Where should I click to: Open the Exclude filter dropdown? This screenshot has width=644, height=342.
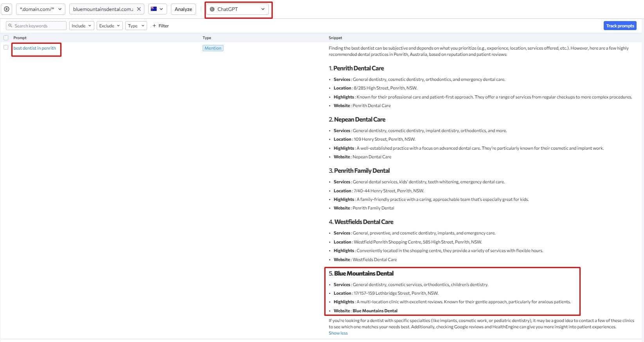click(x=110, y=26)
